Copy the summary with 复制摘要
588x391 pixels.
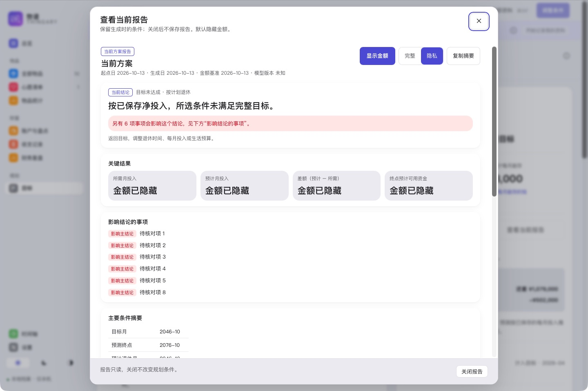463,56
